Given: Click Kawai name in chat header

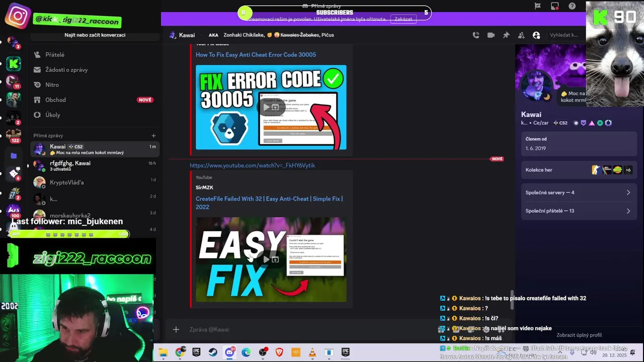Looking at the screenshot, I should click(x=187, y=35).
